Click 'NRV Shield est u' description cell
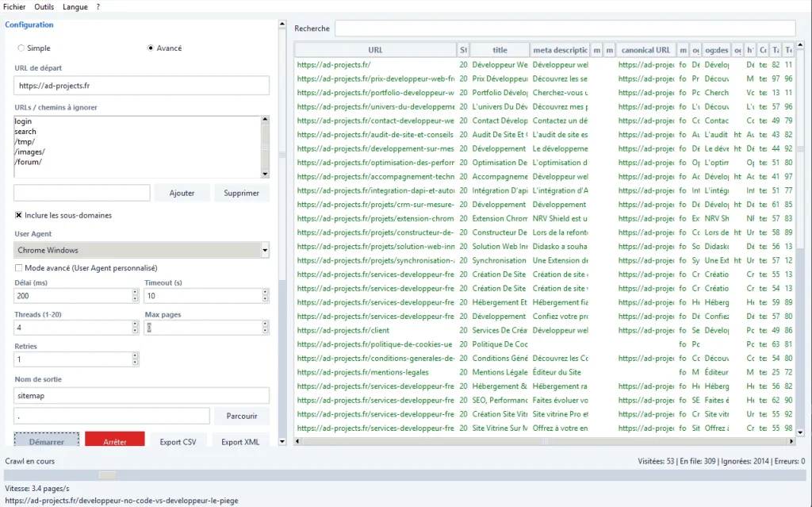The height and width of the screenshot is (507, 812). pyautogui.click(x=560, y=218)
